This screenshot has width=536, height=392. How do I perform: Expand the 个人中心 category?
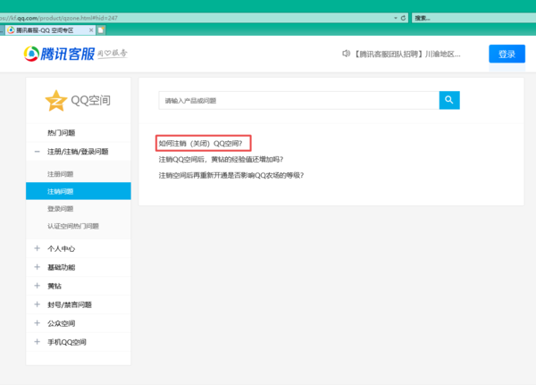[37, 248]
